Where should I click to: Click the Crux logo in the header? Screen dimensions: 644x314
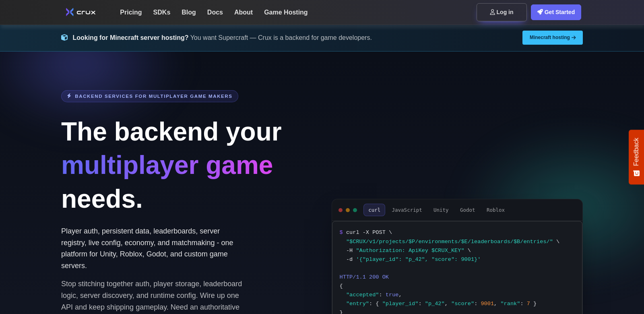tap(80, 12)
